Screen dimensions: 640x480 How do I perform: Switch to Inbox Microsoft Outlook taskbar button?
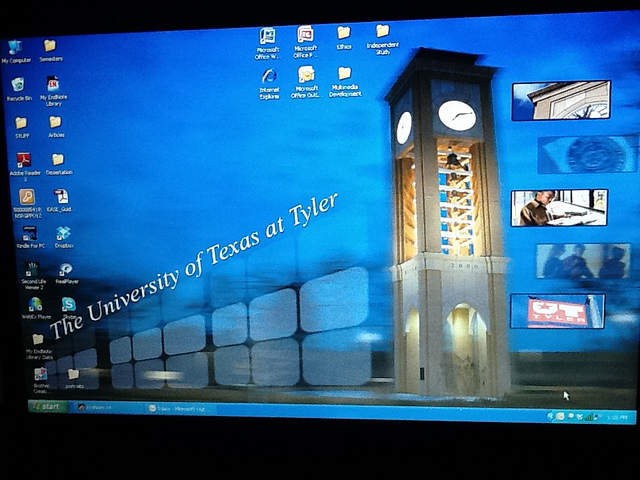(182, 409)
